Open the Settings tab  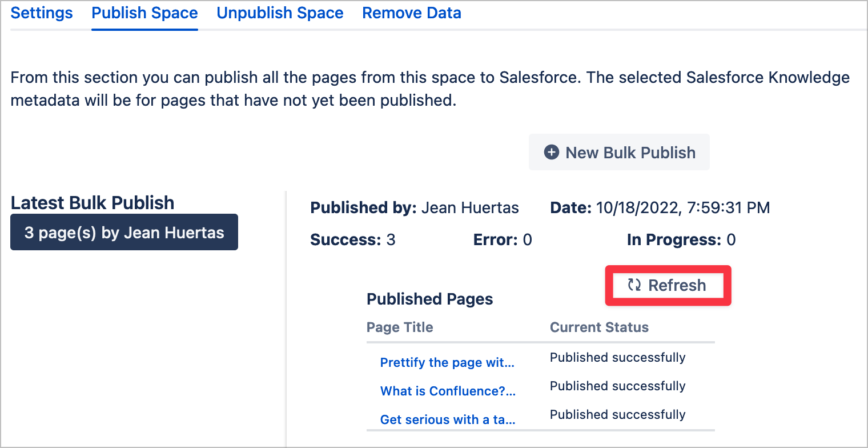[42, 13]
